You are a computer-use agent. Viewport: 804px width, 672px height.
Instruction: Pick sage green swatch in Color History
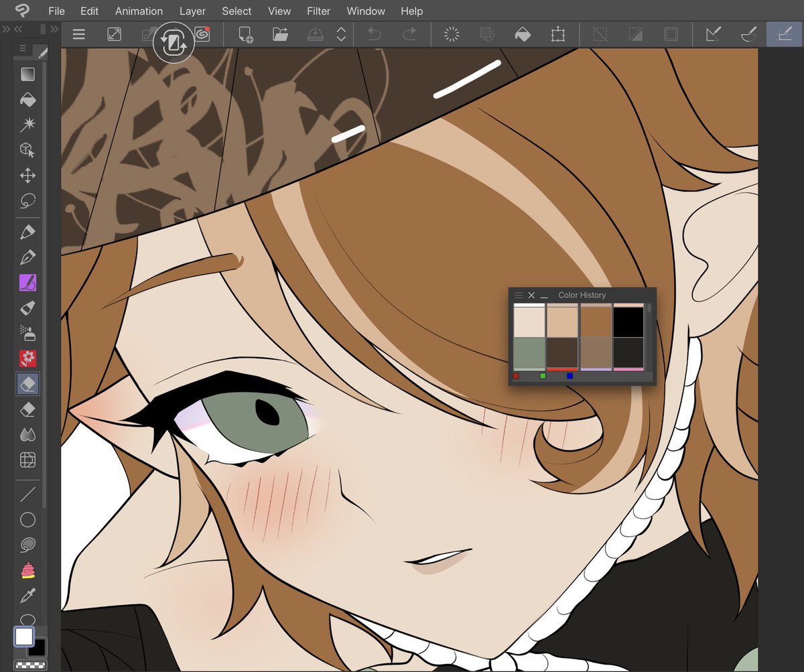[529, 352]
